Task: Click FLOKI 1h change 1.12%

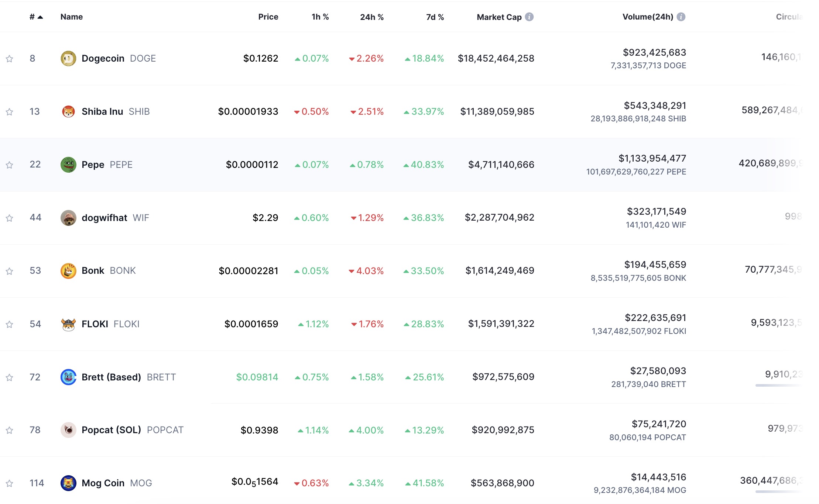Action: click(313, 324)
